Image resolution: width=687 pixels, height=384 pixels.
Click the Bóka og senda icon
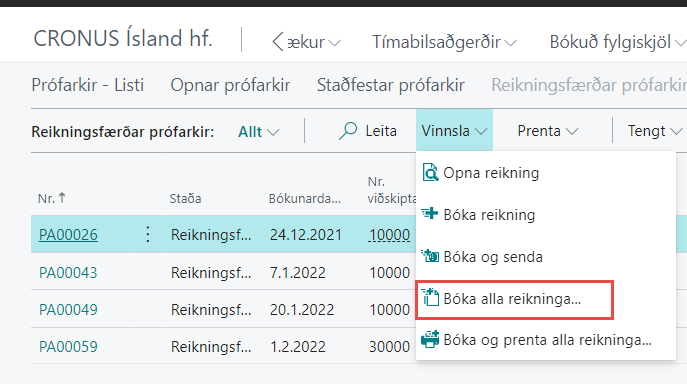(x=430, y=255)
